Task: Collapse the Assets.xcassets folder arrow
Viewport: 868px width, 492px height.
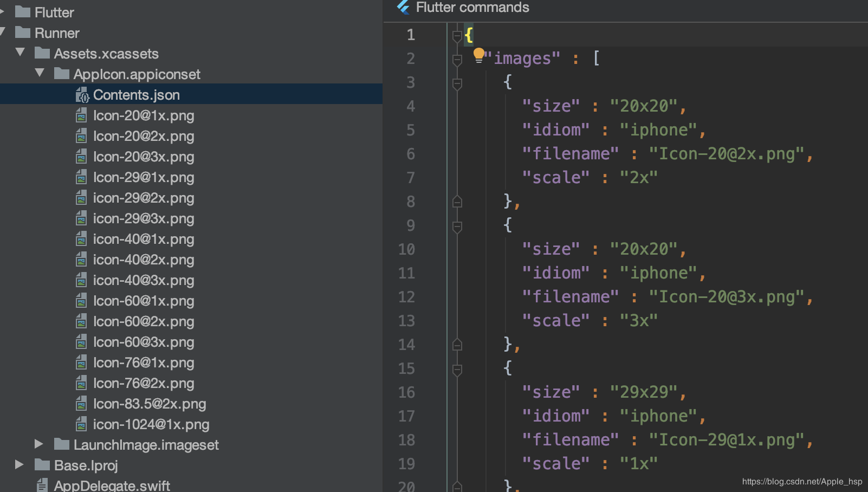Action: pos(21,53)
